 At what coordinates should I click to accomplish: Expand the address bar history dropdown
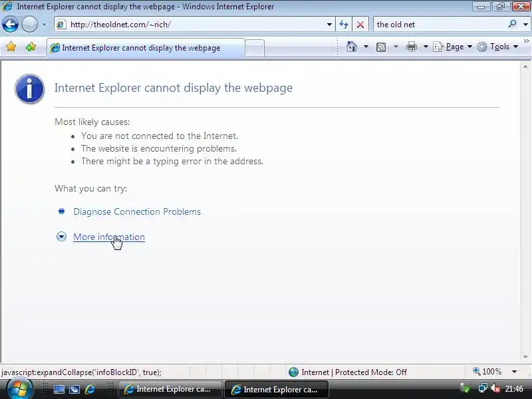tap(329, 25)
